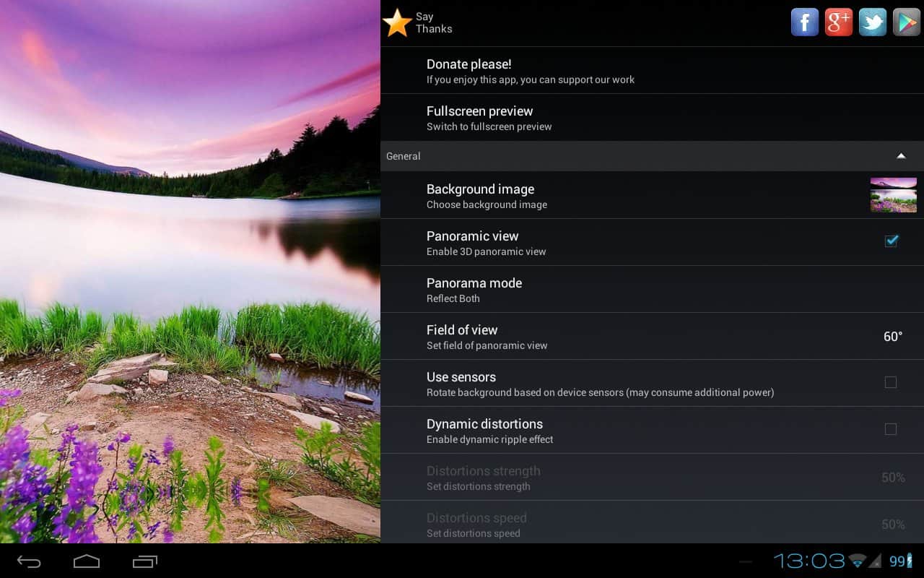Click the background image thumbnail
924x578 pixels.
click(893, 195)
